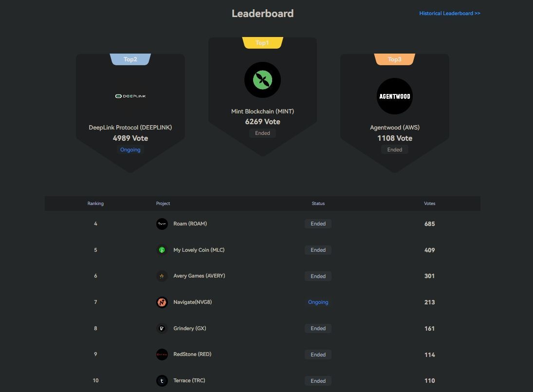Image resolution: width=533 pixels, height=392 pixels.
Task: Select the 'RedStone (RED)' project name
Action: (192, 355)
